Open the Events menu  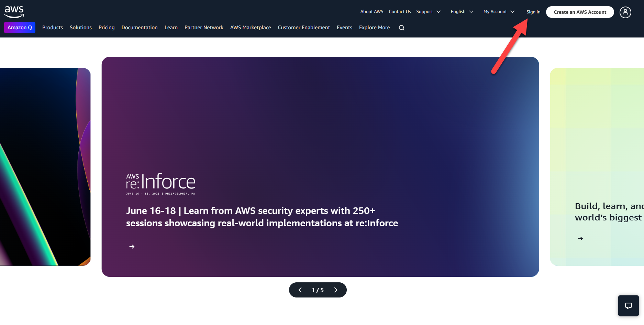(344, 28)
